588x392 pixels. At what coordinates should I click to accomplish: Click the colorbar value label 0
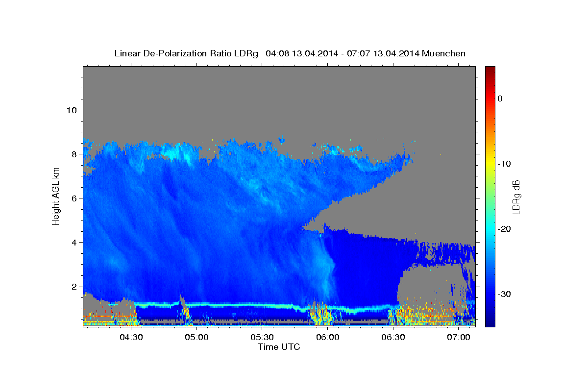click(x=500, y=98)
